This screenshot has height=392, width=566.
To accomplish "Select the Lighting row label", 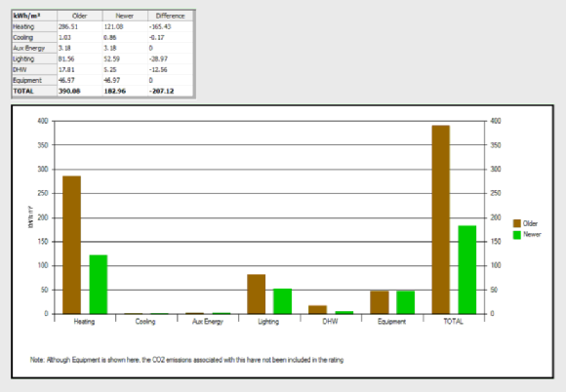I will (x=34, y=59).
